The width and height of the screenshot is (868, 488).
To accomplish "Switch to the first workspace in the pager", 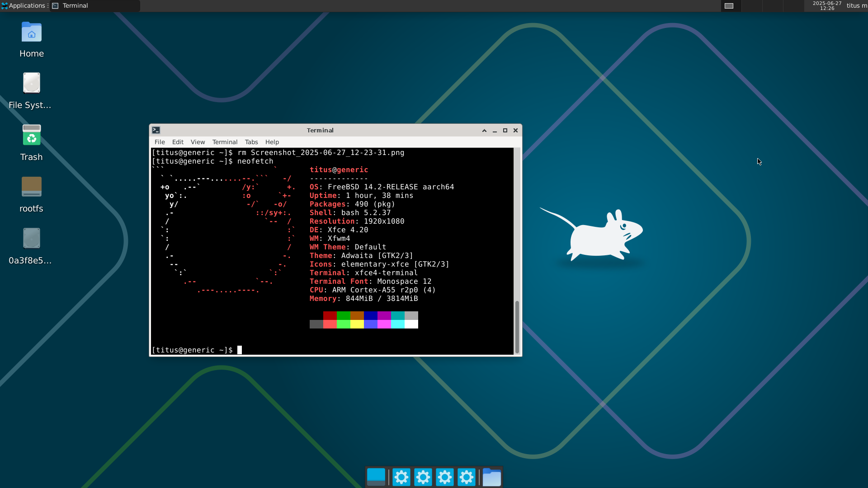I will pos(729,6).
